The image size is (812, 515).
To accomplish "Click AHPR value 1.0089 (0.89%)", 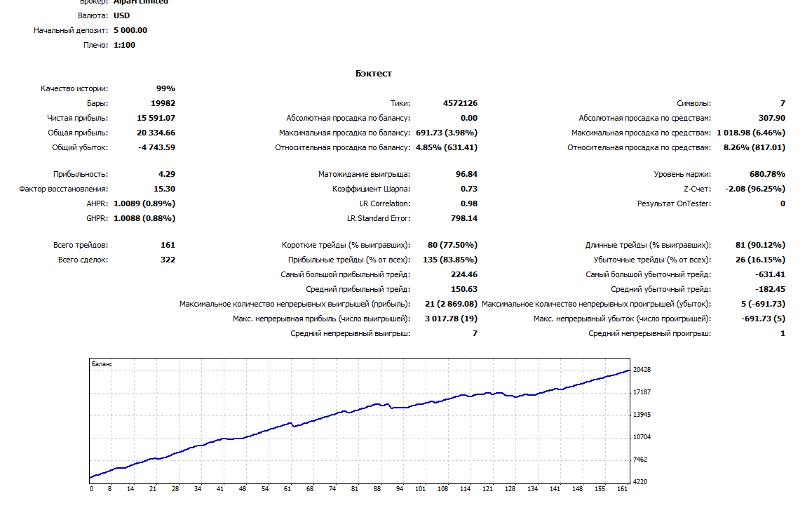I will [x=144, y=203].
